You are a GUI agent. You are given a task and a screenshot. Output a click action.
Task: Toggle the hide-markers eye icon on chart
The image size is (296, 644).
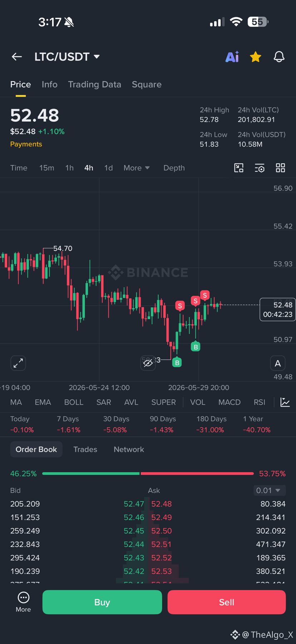coord(148,364)
